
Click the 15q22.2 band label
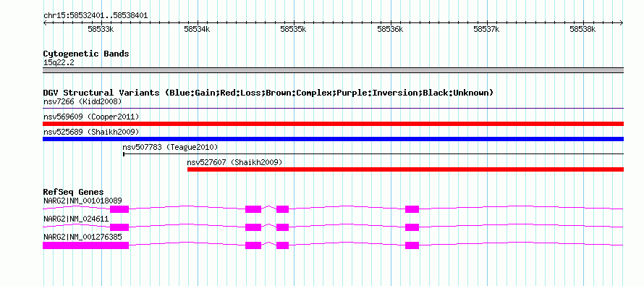point(59,63)
